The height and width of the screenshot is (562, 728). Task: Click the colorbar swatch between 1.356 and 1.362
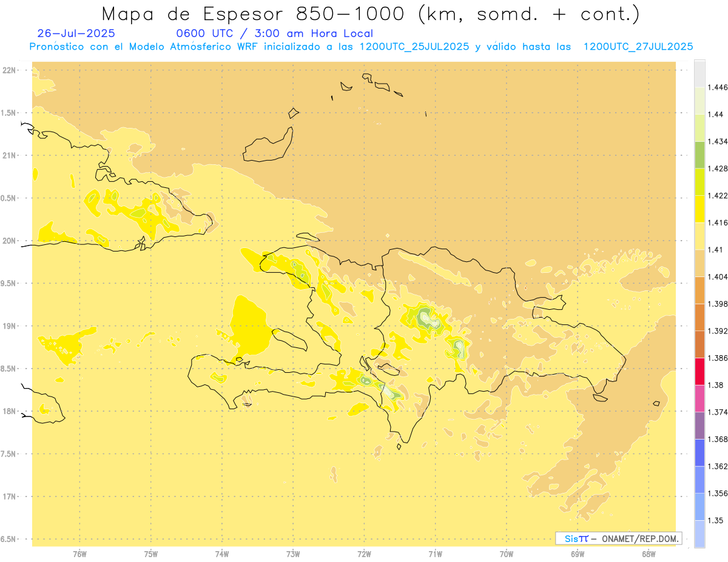699,479
